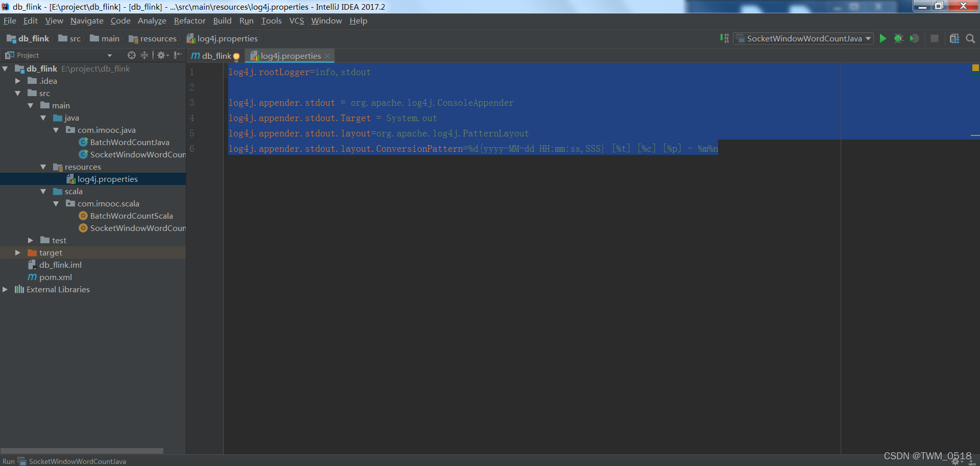Screen dimensions: 980x466
Task: Select the log4j.properties editor tab
Action: point(290,56)
